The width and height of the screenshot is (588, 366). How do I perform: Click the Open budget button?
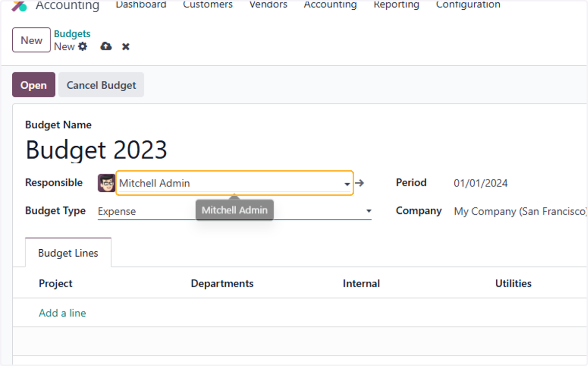point(34,85)
